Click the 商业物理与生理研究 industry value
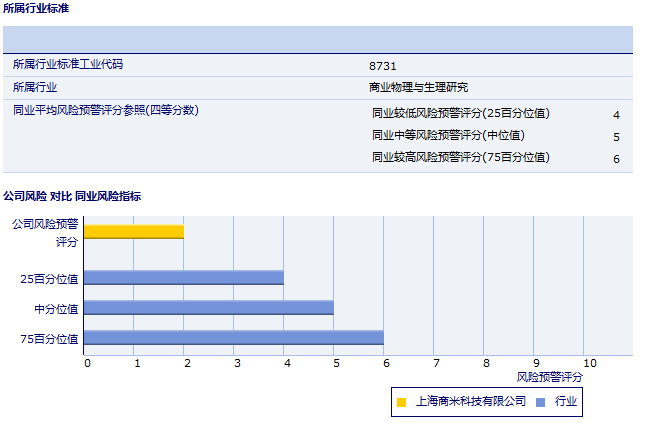 [x=418, y=88]
